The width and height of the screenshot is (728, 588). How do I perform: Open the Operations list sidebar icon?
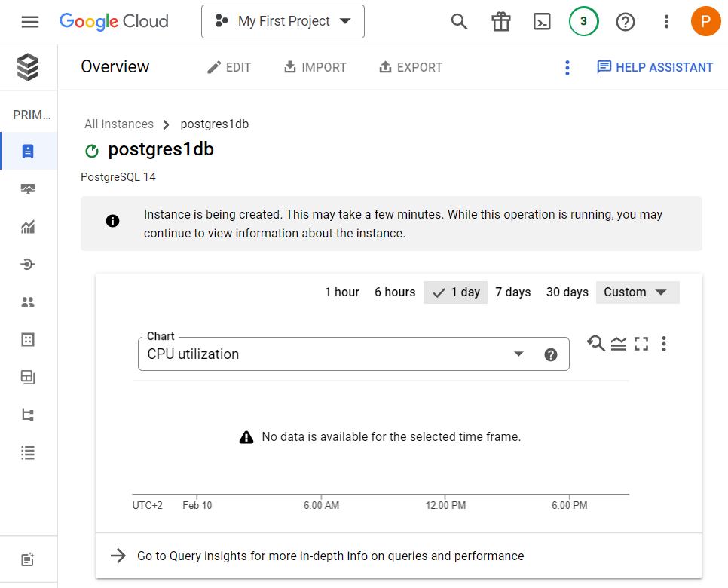pos(28,452)
